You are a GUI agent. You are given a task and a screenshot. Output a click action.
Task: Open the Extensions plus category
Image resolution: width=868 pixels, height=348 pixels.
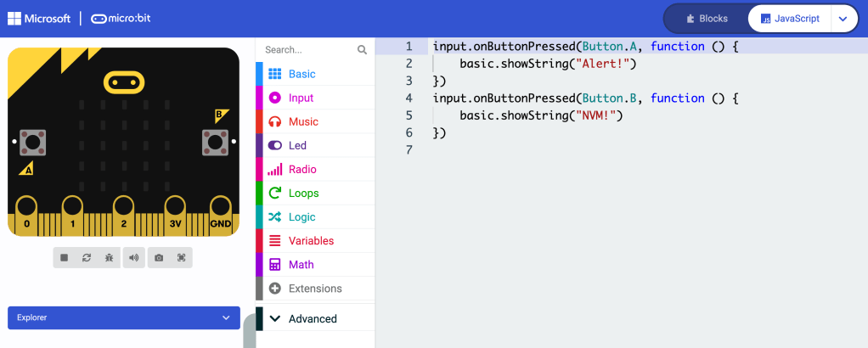314,289
